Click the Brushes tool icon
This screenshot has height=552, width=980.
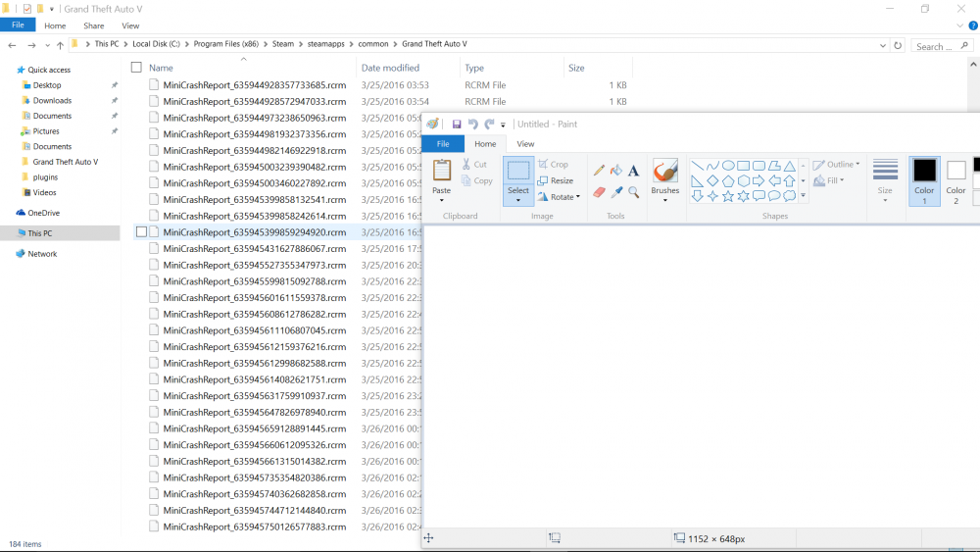[665, 171]
